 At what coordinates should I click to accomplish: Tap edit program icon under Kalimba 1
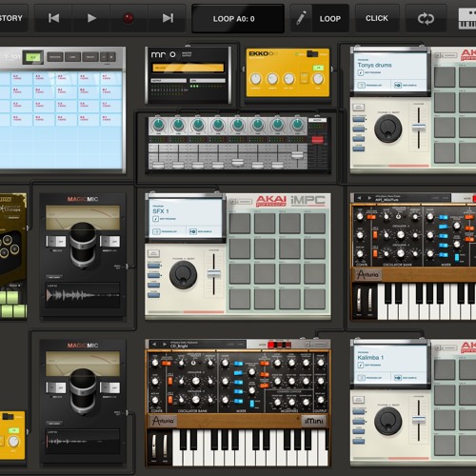coord(361,366)
